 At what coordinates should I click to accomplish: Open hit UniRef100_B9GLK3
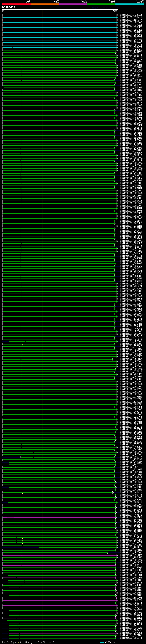(131, 27)
